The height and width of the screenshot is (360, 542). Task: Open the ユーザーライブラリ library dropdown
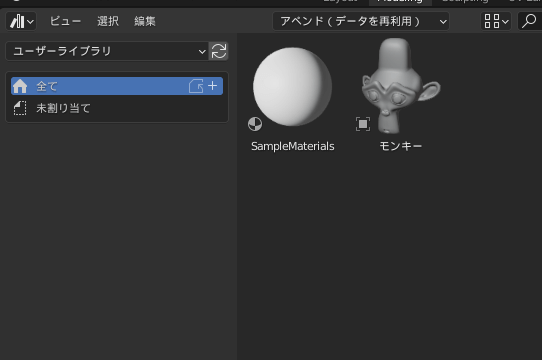(x=107, y=52)
